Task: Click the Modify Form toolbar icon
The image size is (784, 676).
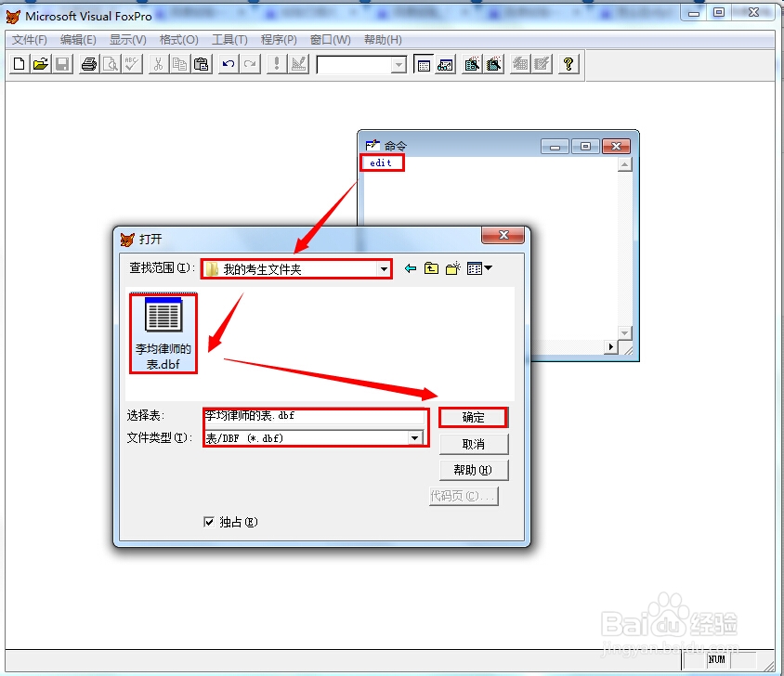Action: tap(298, 64)
